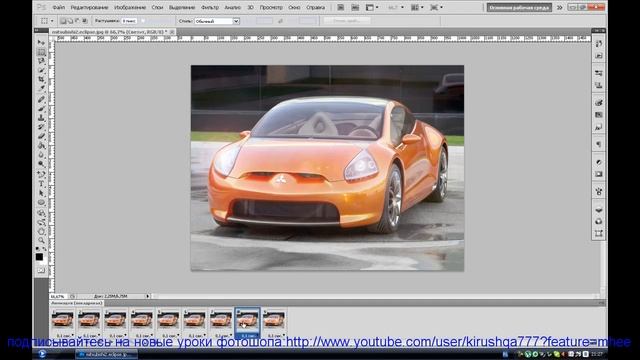Open the Paragraph panel icon
This screenshot has width=640, height=360.
[598, 144]
